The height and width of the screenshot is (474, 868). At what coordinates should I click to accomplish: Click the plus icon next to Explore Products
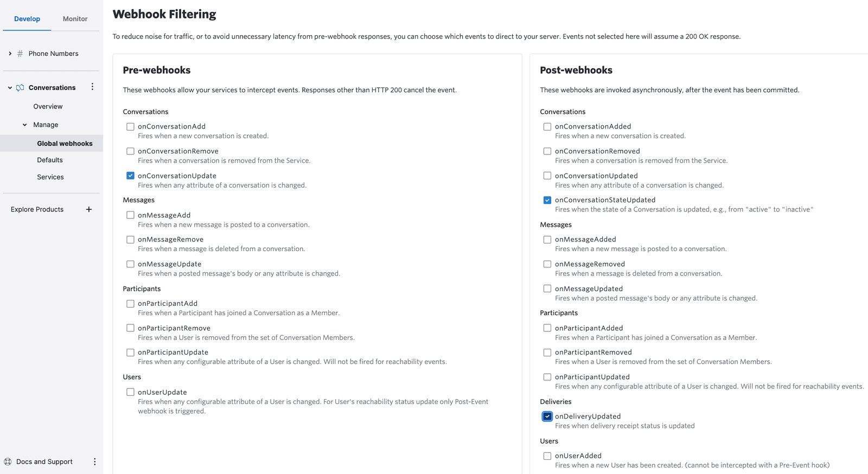[x=88, y=209]
